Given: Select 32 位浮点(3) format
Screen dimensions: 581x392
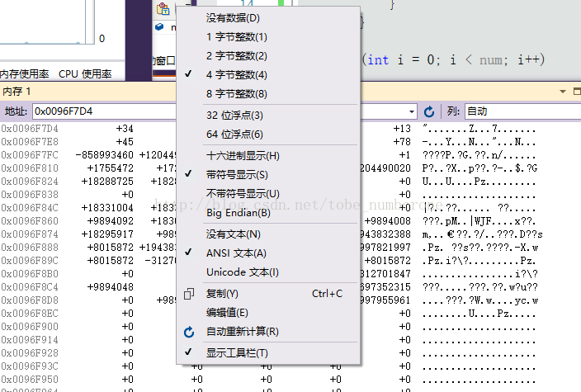Looking at the screenshot, I should click(267, 116).
